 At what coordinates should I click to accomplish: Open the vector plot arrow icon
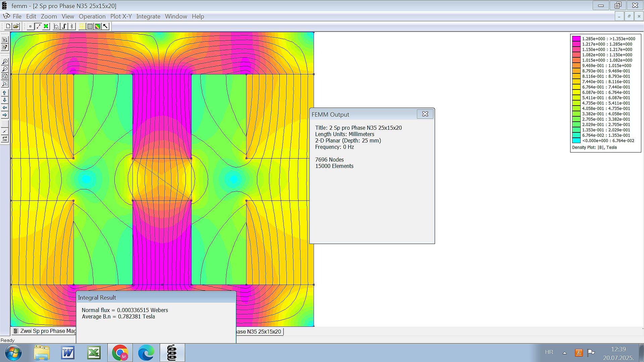coord(106,26)
